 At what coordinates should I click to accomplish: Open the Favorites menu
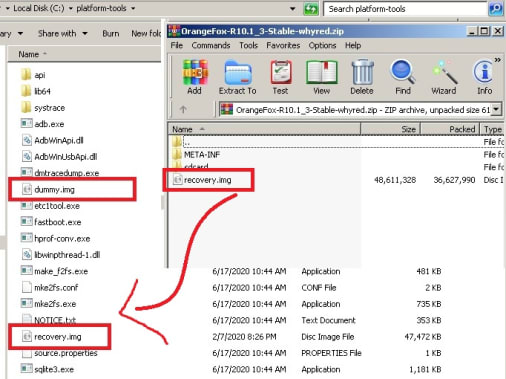click(x=283, y=45)
